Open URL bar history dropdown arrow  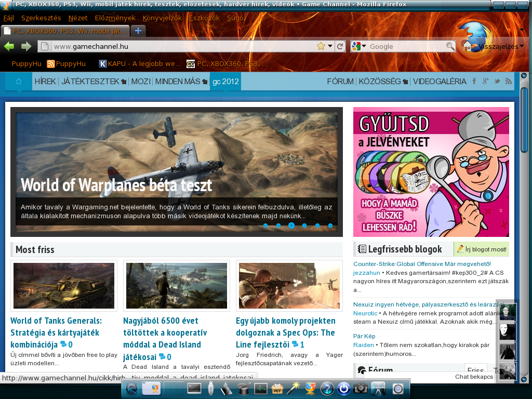[330, 46]
